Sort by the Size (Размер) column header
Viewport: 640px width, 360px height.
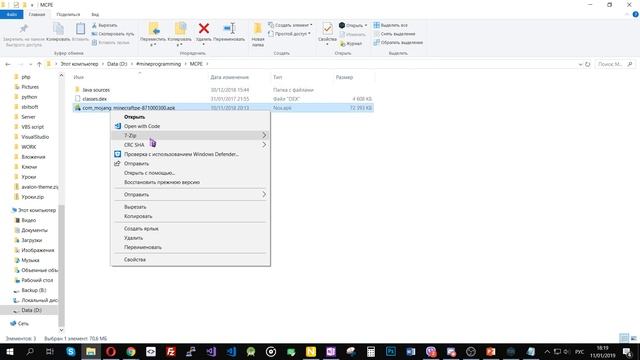tap(344, 77)
